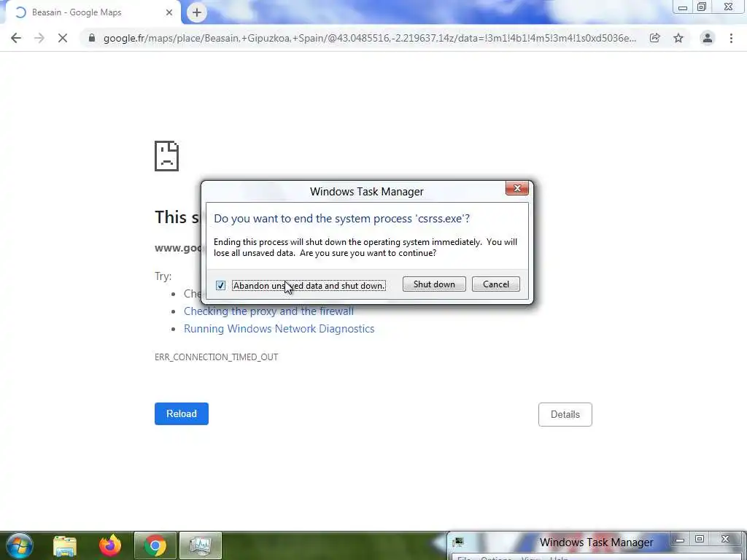This screenshot has width=747, height=560.
Task: Click the background Task Manager window icon
Action: (458, 542)
